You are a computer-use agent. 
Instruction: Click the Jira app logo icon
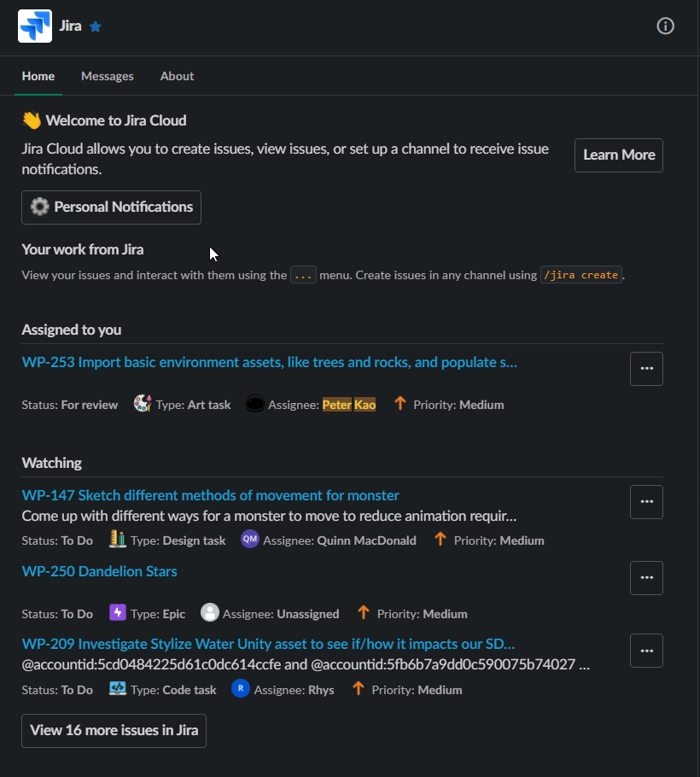click(35, 26)
